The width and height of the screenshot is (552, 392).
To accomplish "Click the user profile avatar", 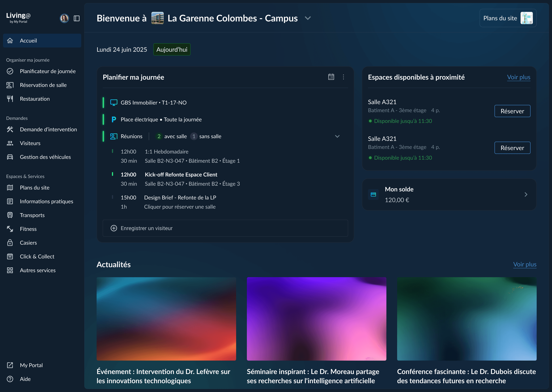I will coord(64,18).
